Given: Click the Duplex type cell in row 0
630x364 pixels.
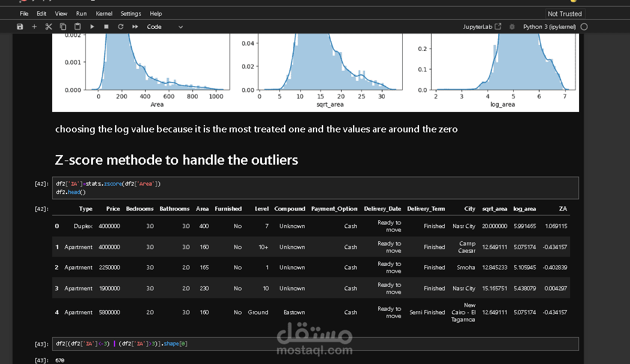Looking at the screenshot, I should [83, 226].
